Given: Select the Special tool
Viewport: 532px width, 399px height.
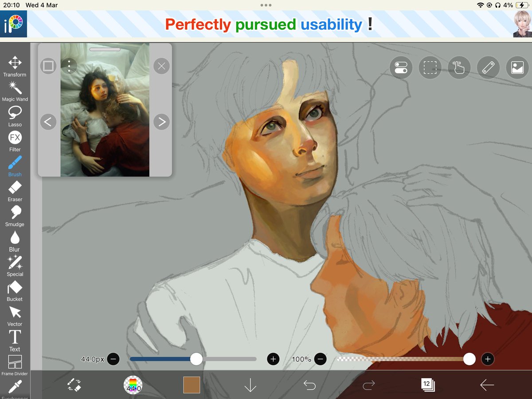Looking at the screenshot, I should coord(15,266).
